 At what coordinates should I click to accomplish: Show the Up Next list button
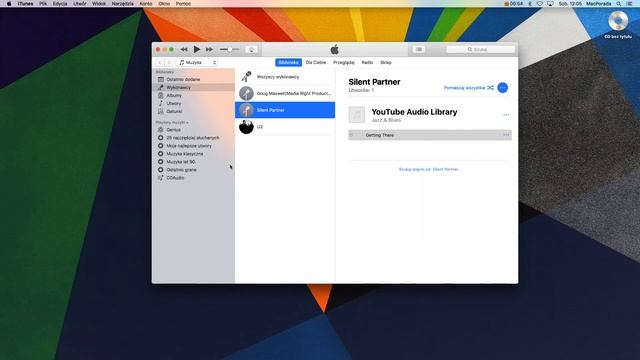pos(419,49)
